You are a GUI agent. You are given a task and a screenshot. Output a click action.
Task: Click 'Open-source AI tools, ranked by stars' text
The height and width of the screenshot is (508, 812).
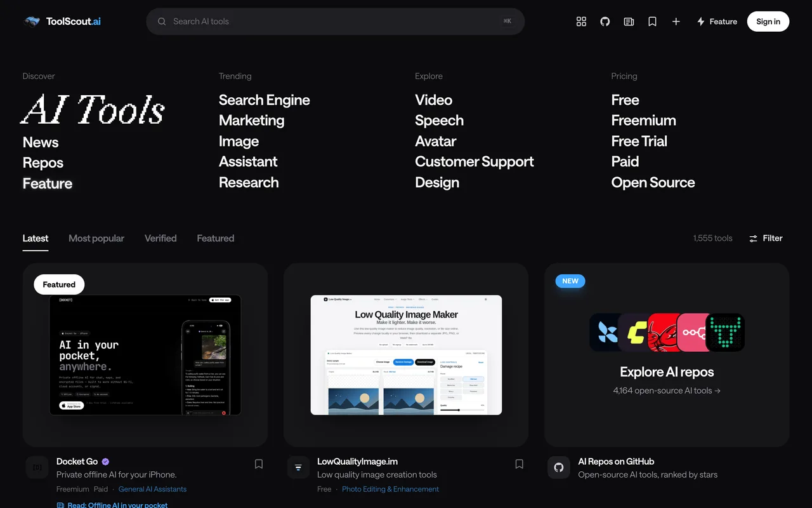click(648, 474)
